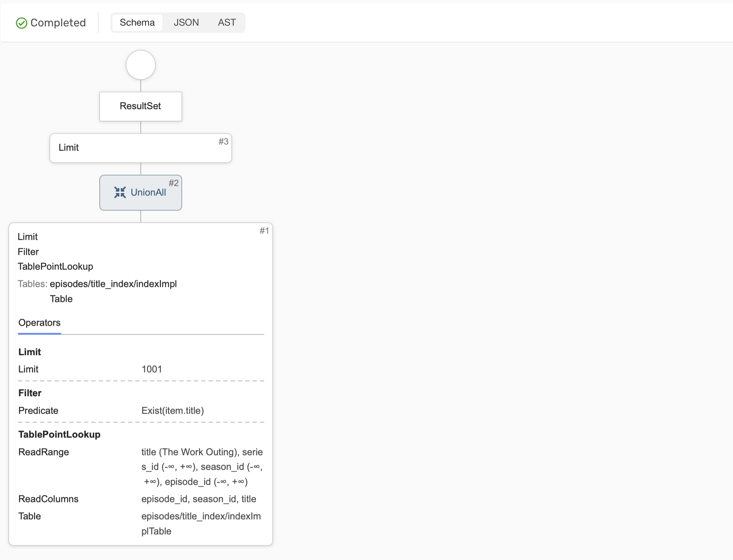Toggle the Schema view option

[137, 22]
